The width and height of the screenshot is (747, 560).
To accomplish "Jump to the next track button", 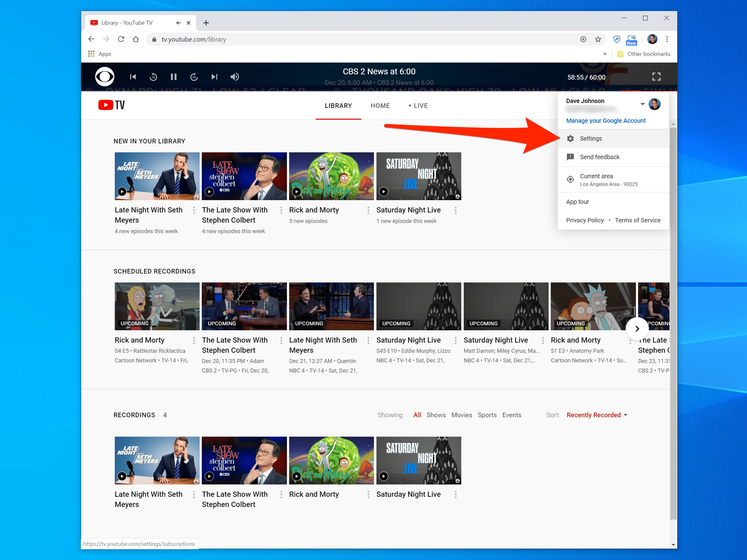I will [214, 77].
